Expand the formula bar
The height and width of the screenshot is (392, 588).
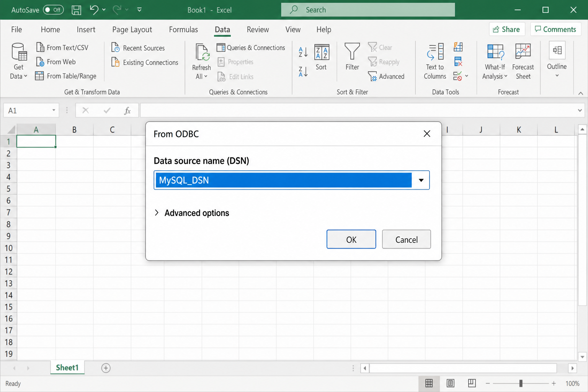coord(580,110)
